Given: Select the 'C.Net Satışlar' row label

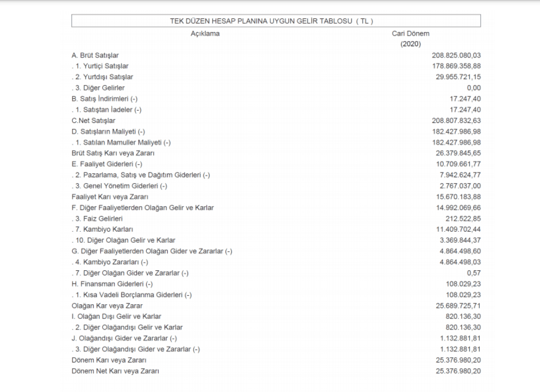Looking at the screenshot, I should 93,121.
